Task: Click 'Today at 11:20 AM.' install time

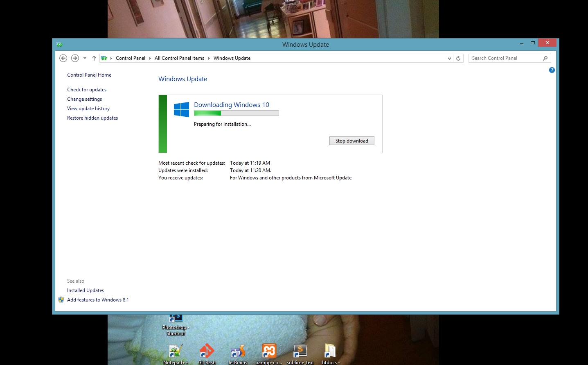Action: tap(250, 170)
